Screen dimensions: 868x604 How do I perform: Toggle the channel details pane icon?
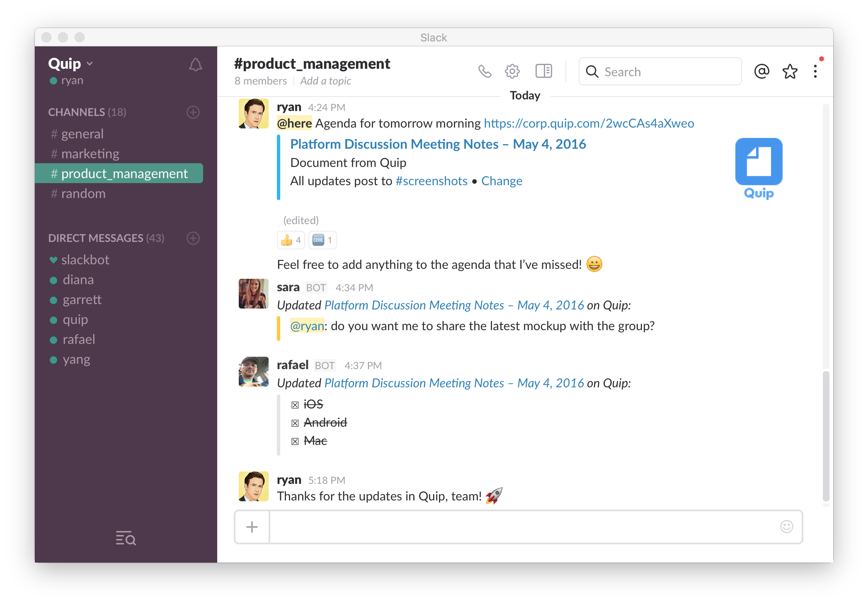[x=543, y=71]
